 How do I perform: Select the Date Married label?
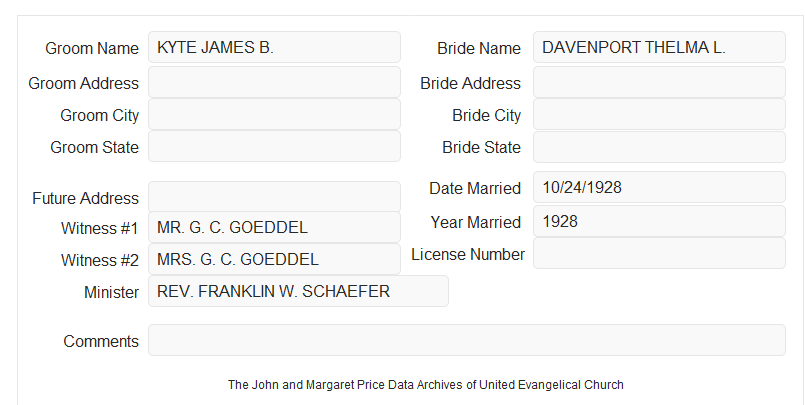point(475,188)
